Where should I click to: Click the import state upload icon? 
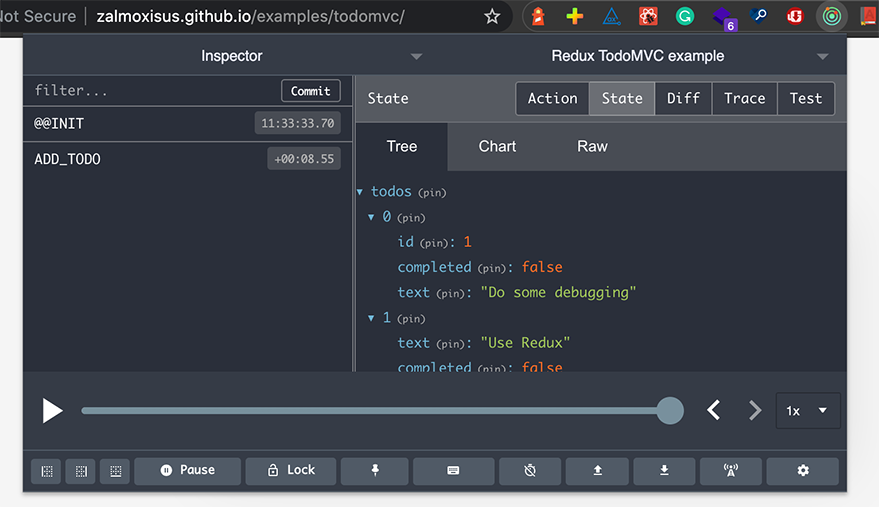(598, 471)
